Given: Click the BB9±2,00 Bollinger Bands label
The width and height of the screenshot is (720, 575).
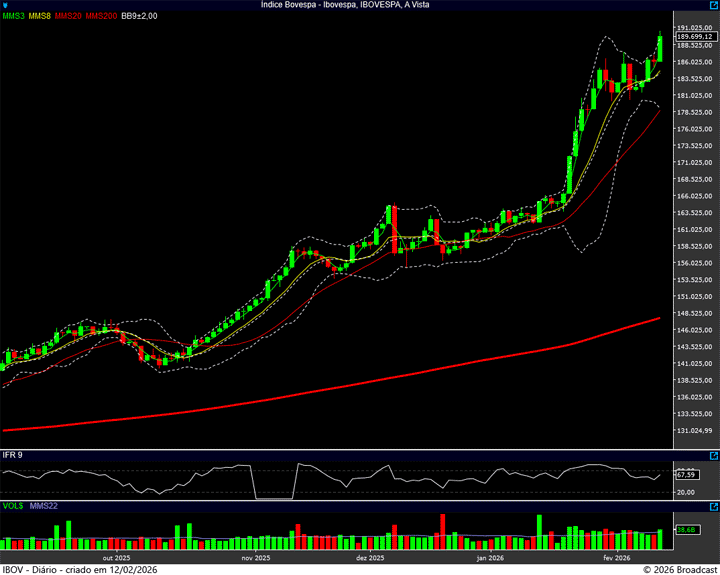Looking at the screenshot, I should point(140,16).
